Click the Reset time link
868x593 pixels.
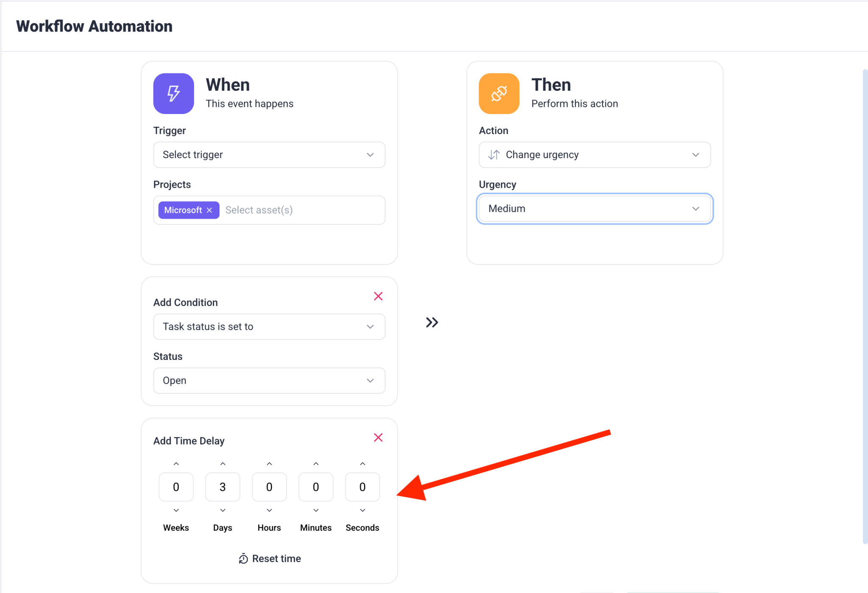(270, 559)
